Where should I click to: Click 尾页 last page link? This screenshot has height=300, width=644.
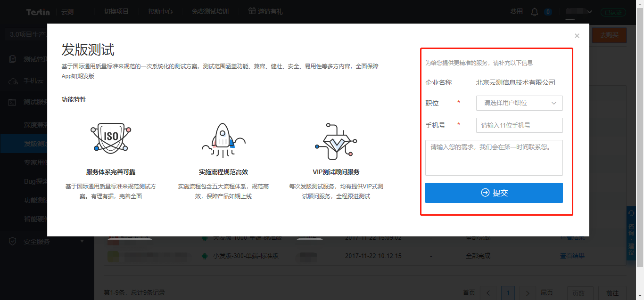[x=547, y=292]
